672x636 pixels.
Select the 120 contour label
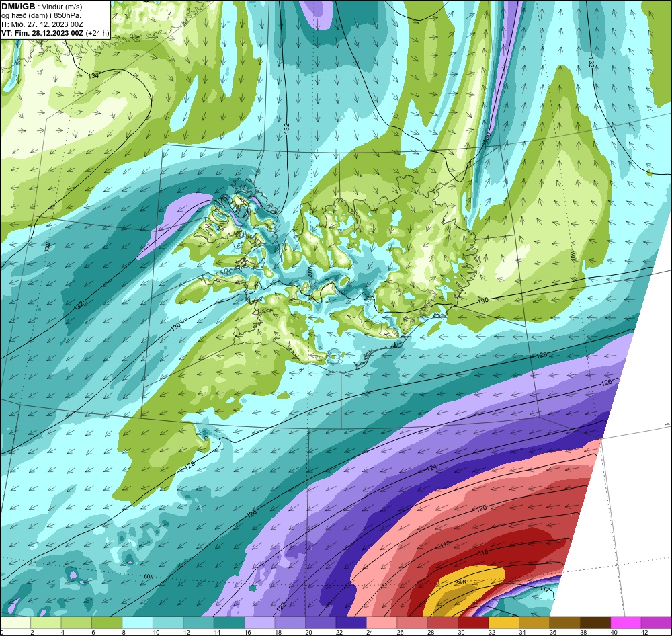click(481, 508)
